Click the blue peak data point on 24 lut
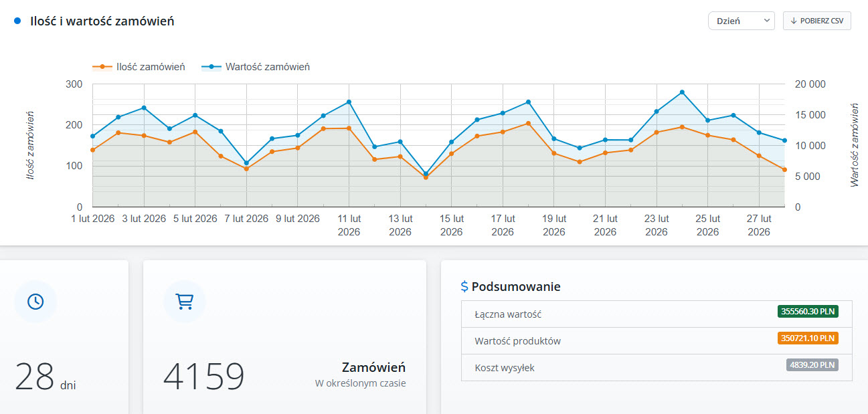 tap(682, 92)
